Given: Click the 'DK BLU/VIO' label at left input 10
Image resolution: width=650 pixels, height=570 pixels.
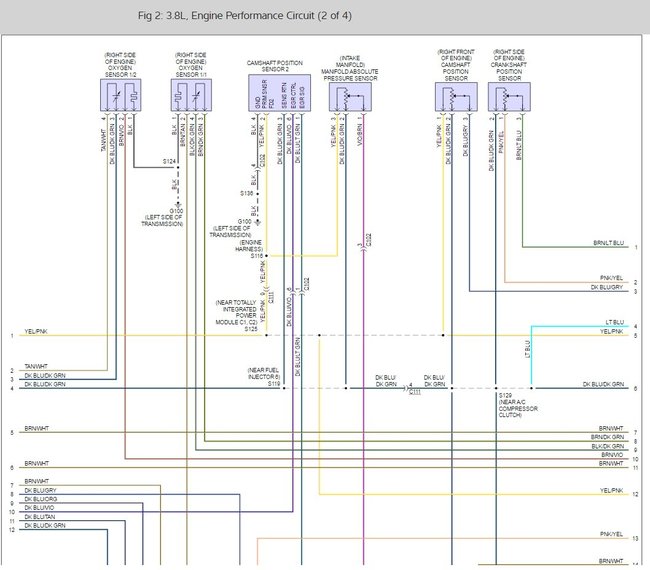Looking at the screenshot, I should [x=39, y=507].
